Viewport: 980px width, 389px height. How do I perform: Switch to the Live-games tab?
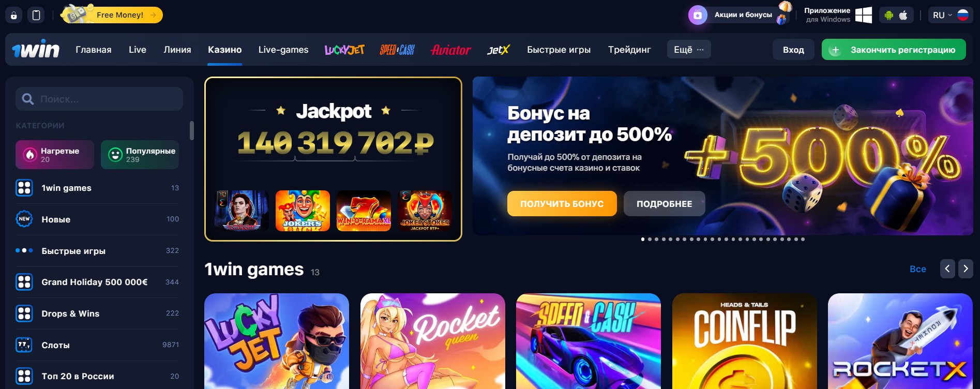coord(283,50)
